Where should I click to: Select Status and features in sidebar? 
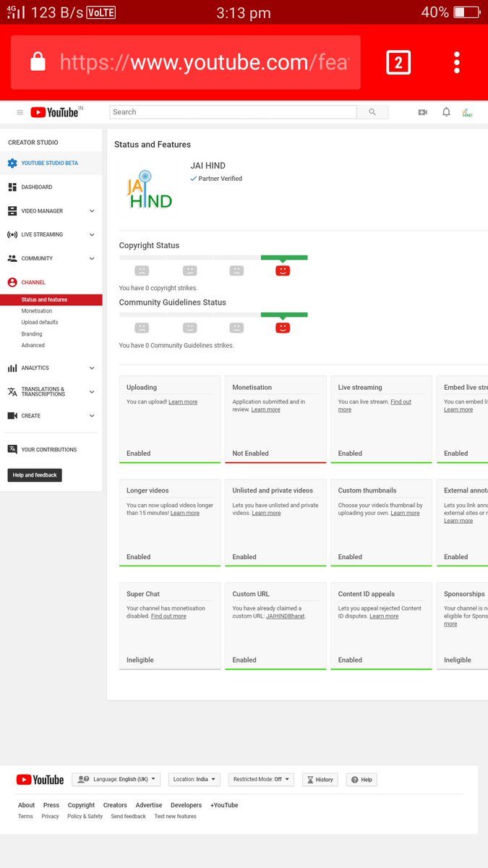(x=51, y=299)
